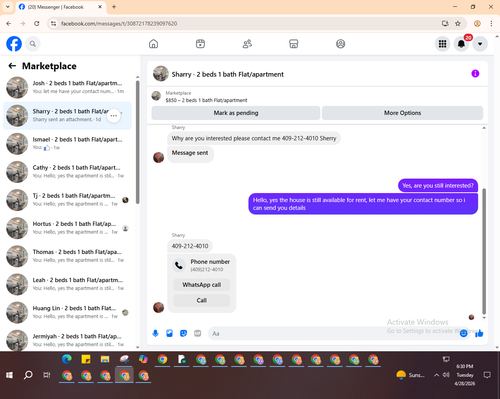Open the Windows Start menu

pyautogui.click(x=9, y=375)
